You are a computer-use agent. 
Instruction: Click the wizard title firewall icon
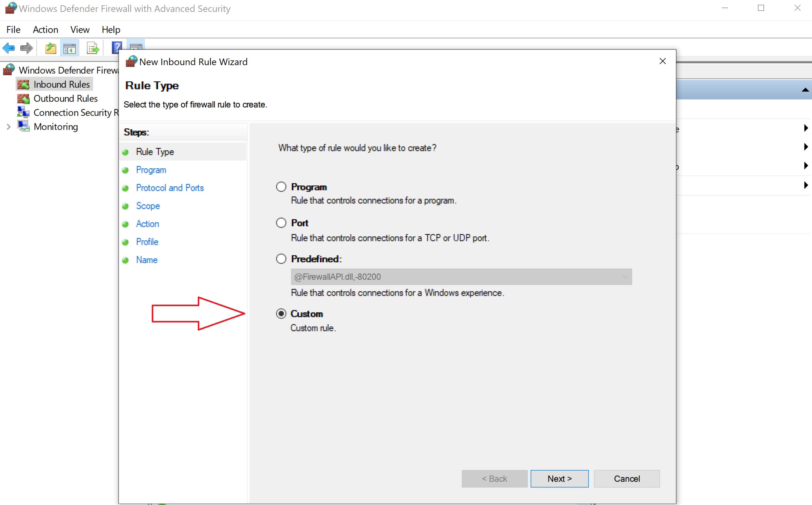(131, 61)
